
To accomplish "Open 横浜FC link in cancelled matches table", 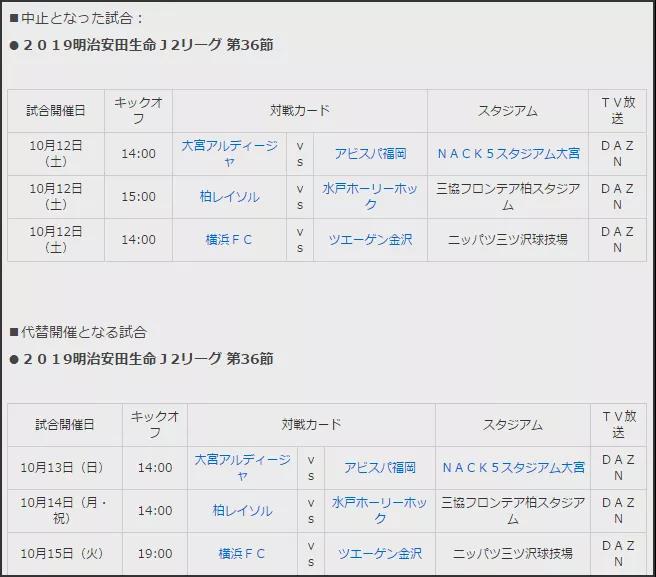I will (229, 240).
